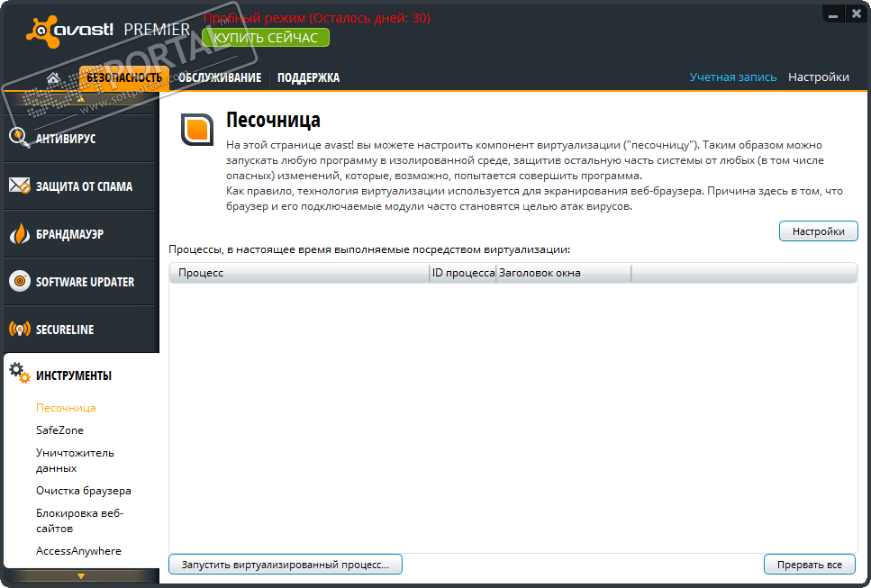Sort by the ID процесса column header
This screenshot has width=871, height=588.
(463, 273)
